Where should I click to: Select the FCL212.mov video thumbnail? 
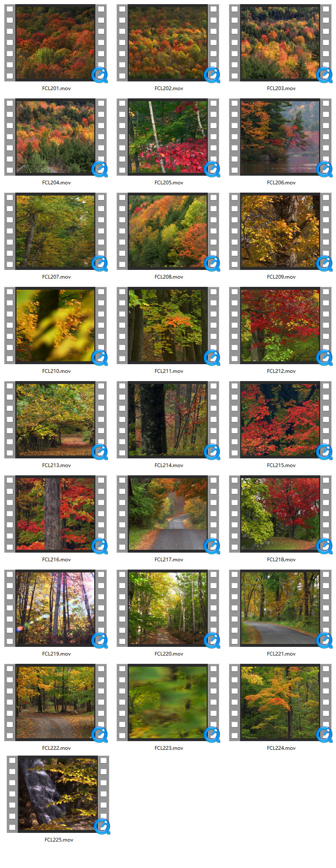tap(280, 325)
